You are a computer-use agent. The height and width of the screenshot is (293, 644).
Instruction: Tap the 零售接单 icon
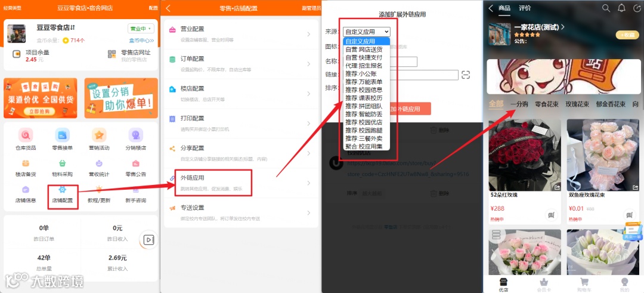coord(63,135)
